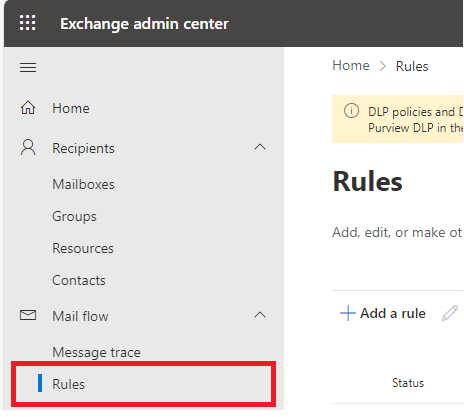Open the app launcher waffle icon
464x417 pixels.
[x=27, y=23]
